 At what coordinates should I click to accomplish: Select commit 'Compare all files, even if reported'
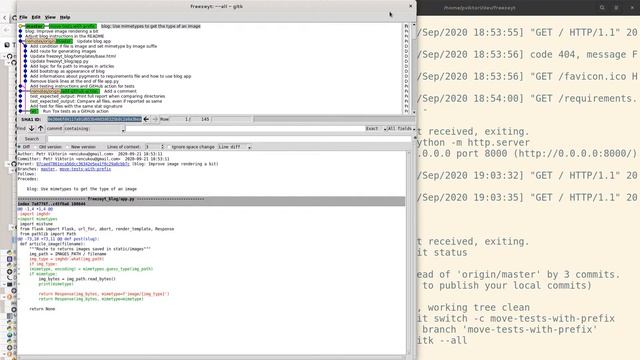point(96,101)
